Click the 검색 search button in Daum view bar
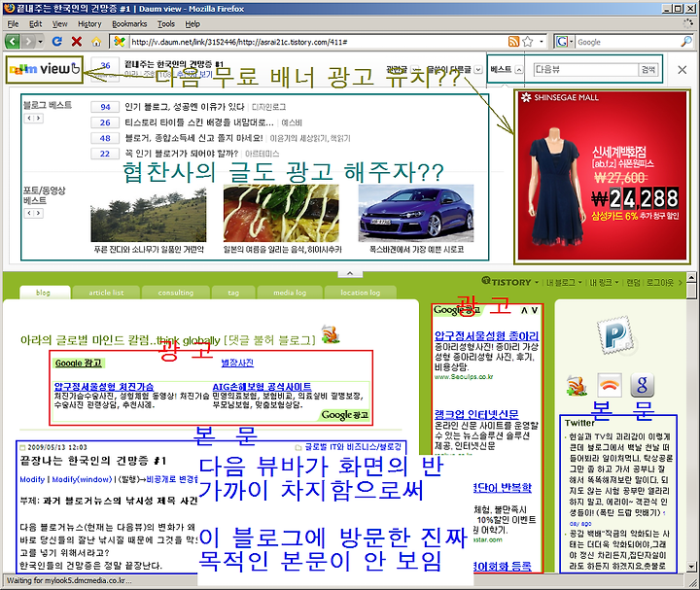 tap(648, 70)
